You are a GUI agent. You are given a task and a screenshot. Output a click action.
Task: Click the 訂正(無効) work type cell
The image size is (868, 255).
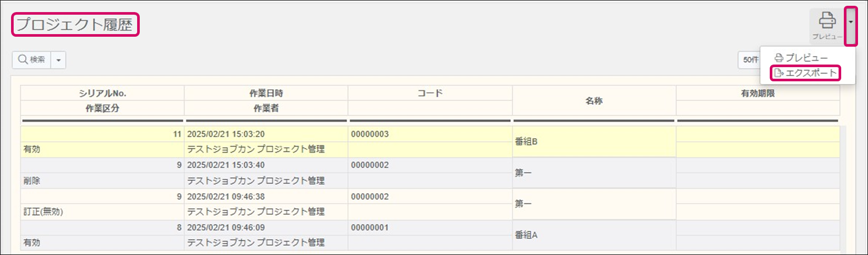[x=43, y=212]
